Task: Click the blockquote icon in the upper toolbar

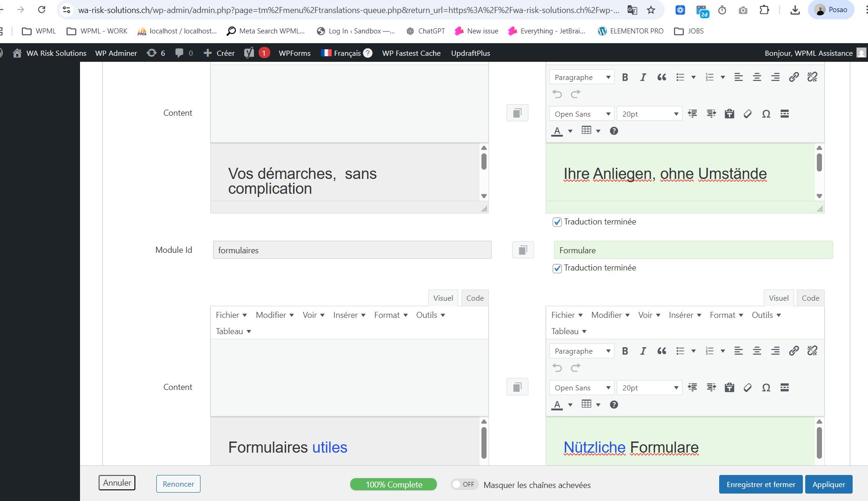Action: (661, 77)
